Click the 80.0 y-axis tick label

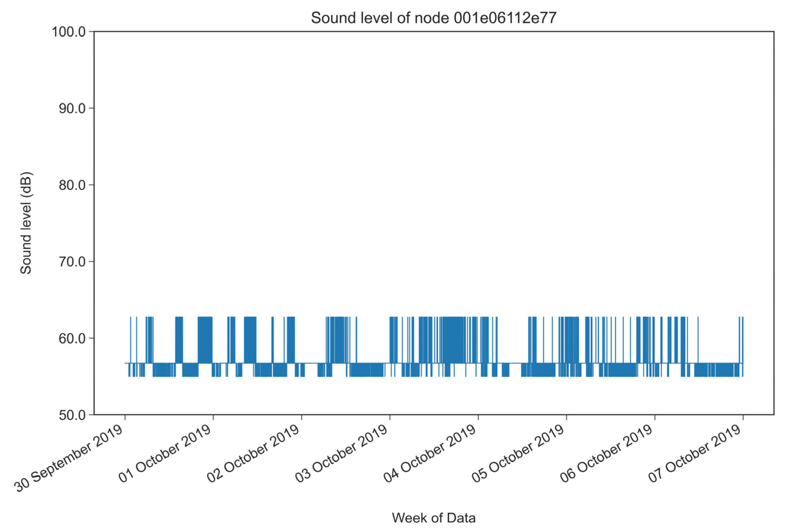(72, 185)
